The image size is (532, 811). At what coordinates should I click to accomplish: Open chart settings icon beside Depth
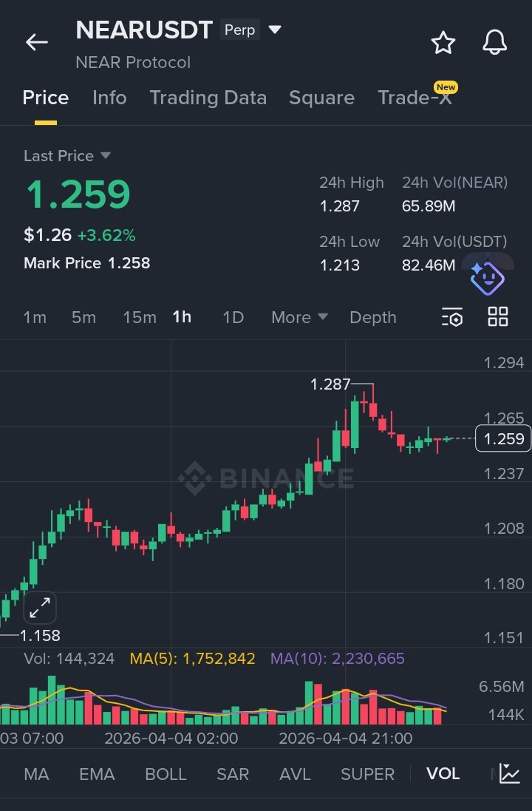(x=452, y=317)
